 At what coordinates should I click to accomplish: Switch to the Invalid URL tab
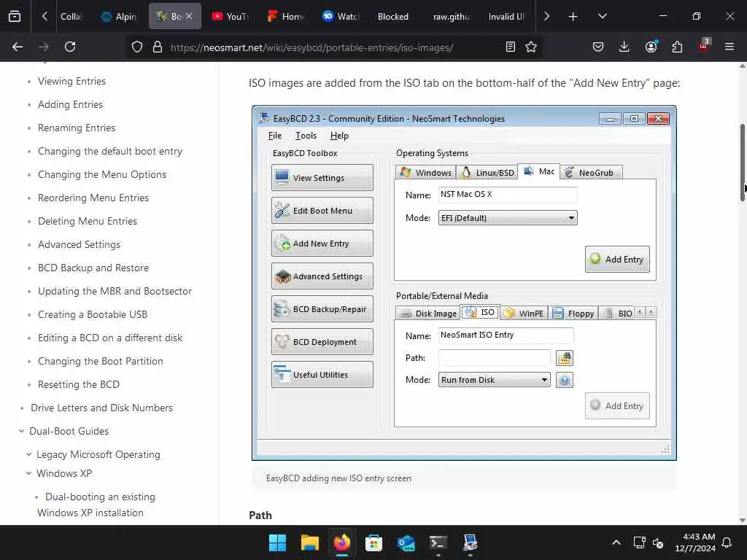[x=506, y=17]
